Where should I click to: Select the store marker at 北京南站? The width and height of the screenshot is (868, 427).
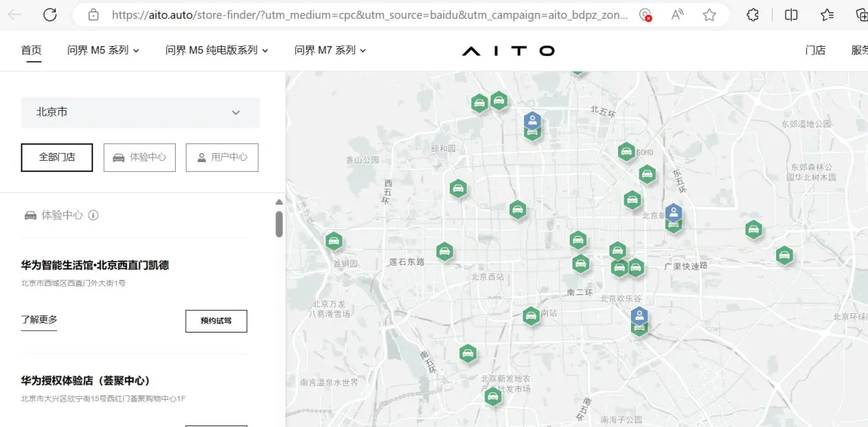(531, 316)
